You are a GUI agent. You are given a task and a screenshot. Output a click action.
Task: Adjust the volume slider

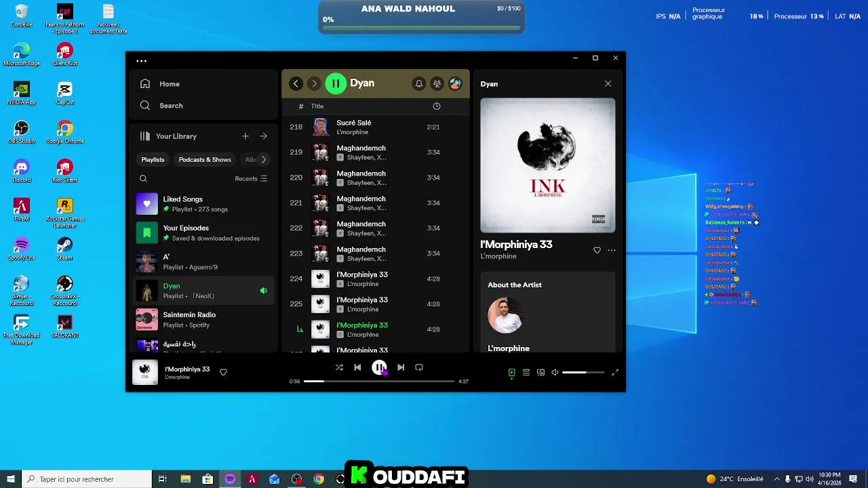click(583, 372)
